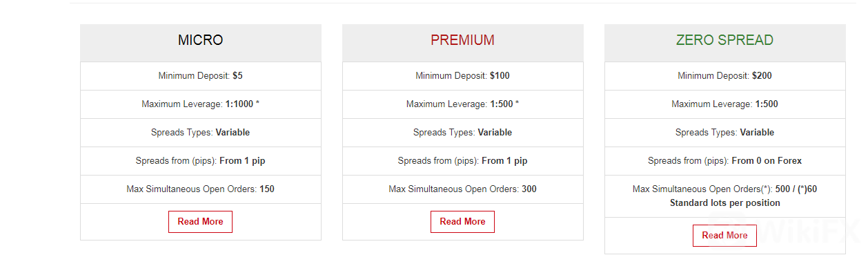Open Read More under PREMIUM account

[462, 222]
